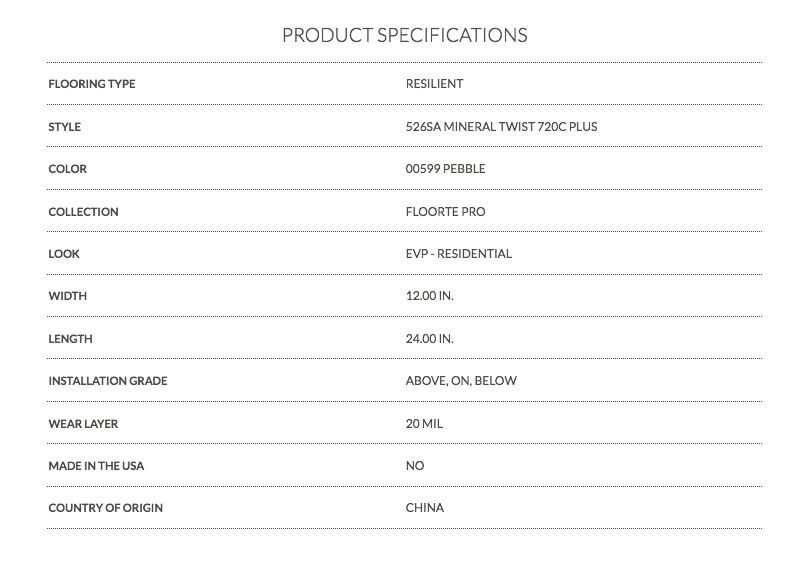
Task: Click the 00599 PEBBLE color value
Action: [445, 169]
